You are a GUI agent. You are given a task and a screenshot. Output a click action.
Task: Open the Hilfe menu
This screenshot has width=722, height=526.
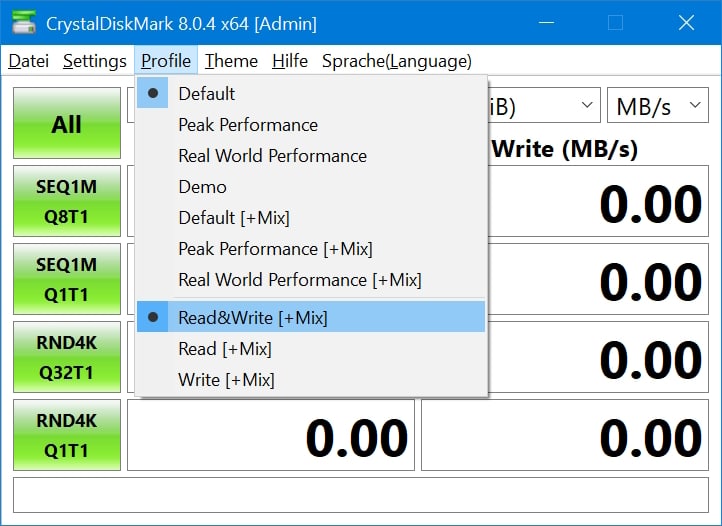pyautogui.click(x=290, y=61)
